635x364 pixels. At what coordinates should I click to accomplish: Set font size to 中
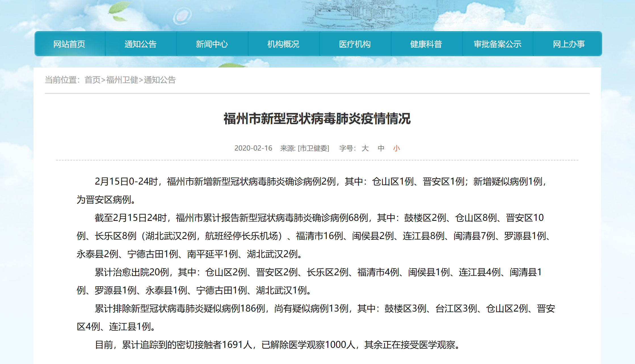[381, 148]
